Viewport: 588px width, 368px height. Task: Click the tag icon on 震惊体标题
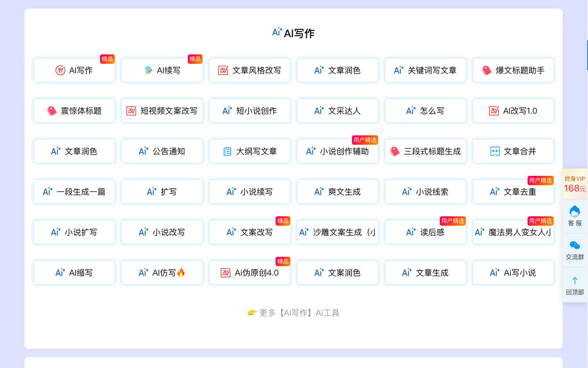(x=51, y=111)
